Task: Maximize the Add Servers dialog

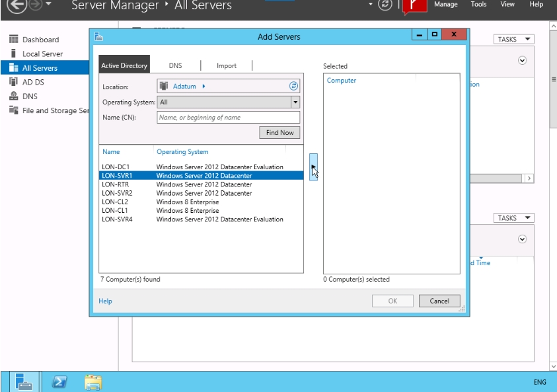Action: (x=435, y=34)
